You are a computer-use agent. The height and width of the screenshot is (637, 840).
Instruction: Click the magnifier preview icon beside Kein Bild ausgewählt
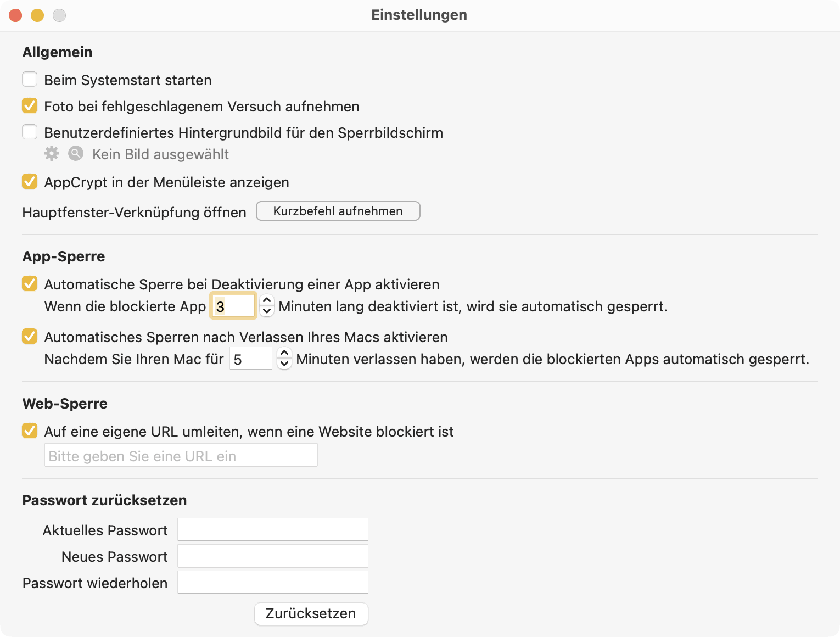click(76, 153)
